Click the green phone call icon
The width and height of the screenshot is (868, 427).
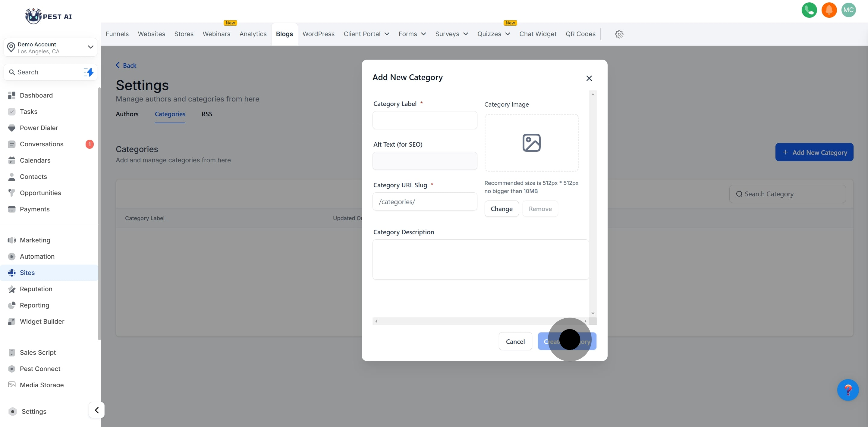pos(809,10)
